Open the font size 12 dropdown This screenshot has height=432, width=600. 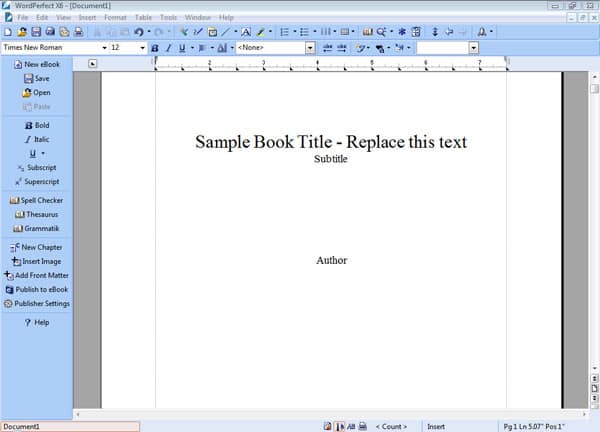point(142,48)
